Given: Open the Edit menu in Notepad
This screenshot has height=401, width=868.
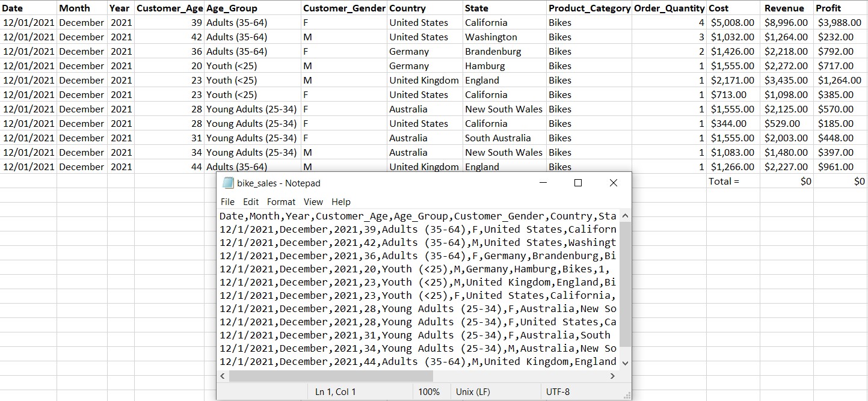Looking at the screenshot, I should click(x=251, y=202).
